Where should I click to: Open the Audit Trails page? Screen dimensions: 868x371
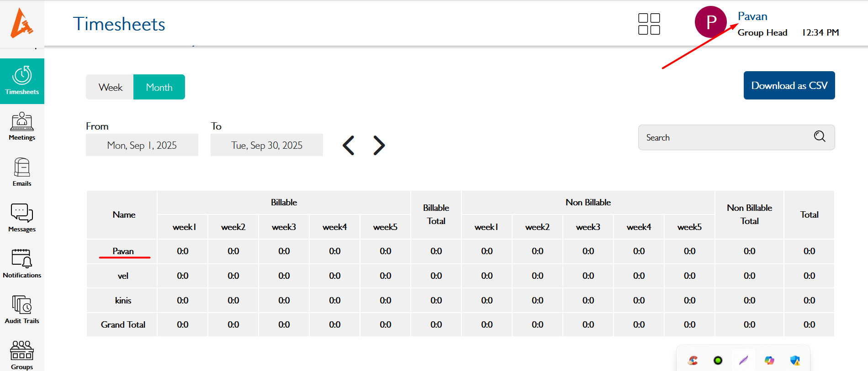(x=22, y=309)
